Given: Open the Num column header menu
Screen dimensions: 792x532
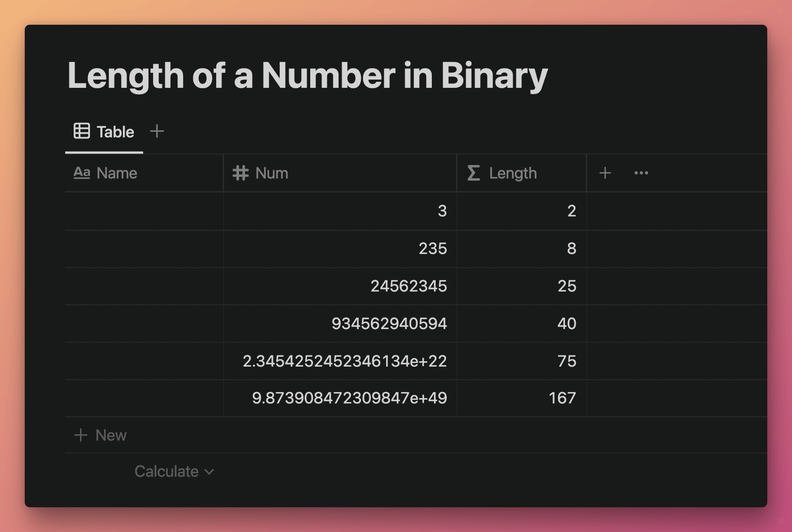Looking at the screenshot, I should [x=340, y=173].
